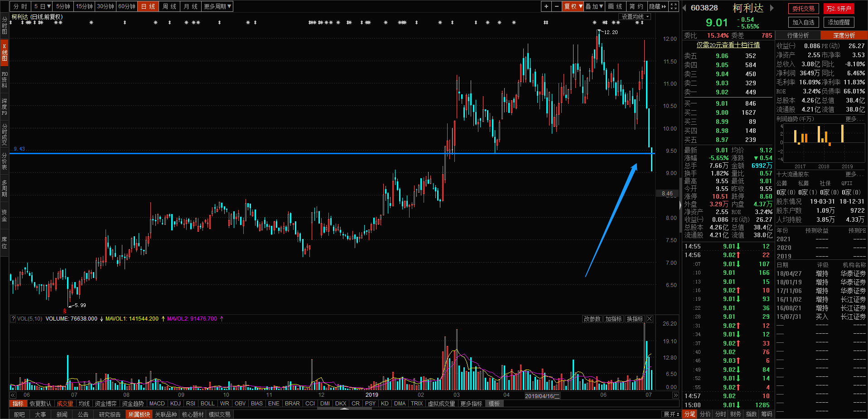Expand the 更多周期 period dropdown

tap(217, 6)
